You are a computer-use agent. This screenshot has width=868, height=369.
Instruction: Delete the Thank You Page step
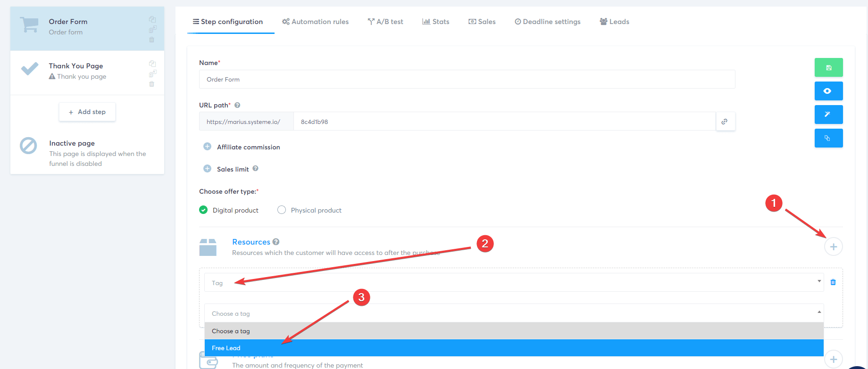152,84
